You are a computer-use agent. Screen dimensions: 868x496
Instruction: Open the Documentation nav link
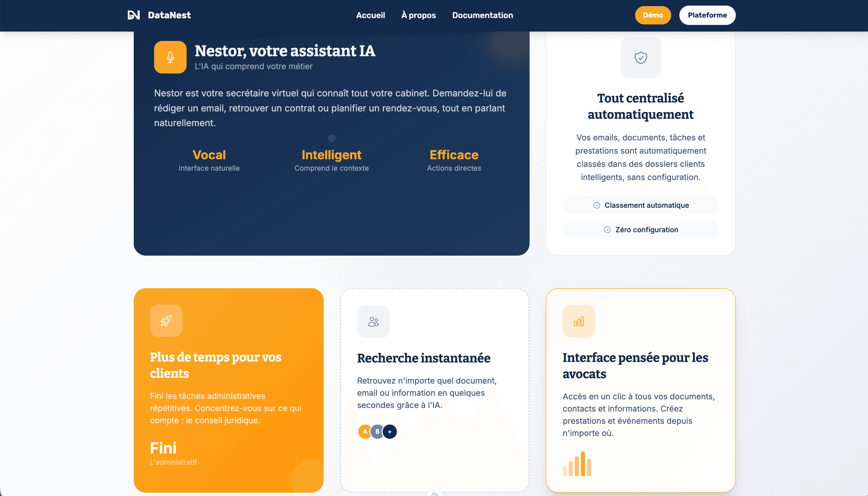482,15
